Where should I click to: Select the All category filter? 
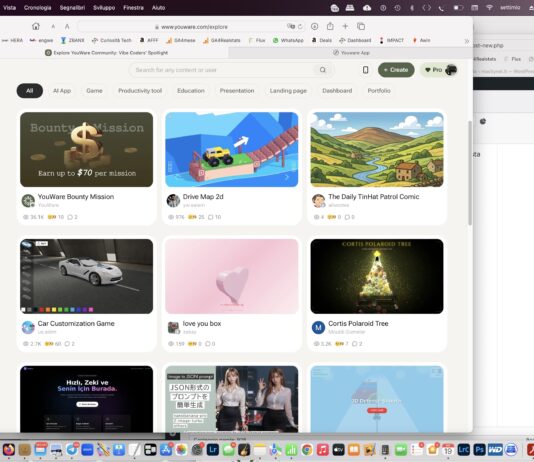pyautogui.click(x=30, y=91)
